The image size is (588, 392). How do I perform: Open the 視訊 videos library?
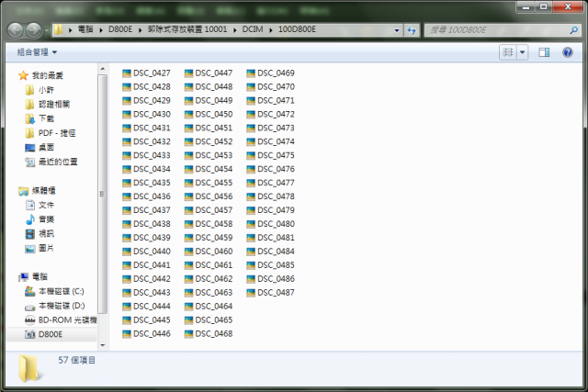point(40,234)
